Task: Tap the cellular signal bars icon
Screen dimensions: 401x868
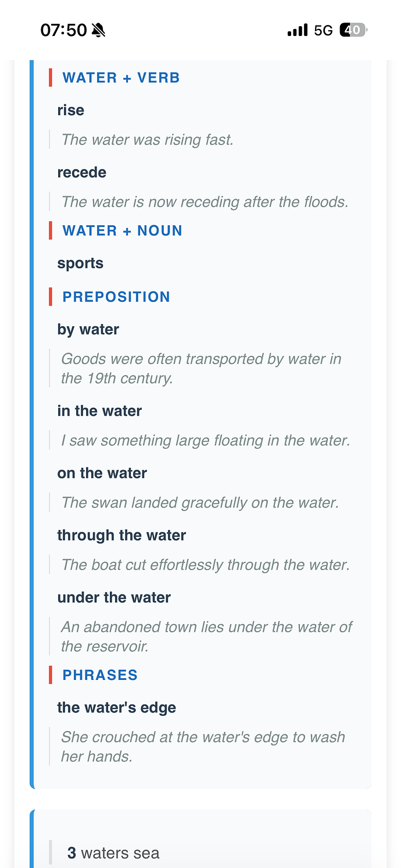Action: [x=298, y=30]
